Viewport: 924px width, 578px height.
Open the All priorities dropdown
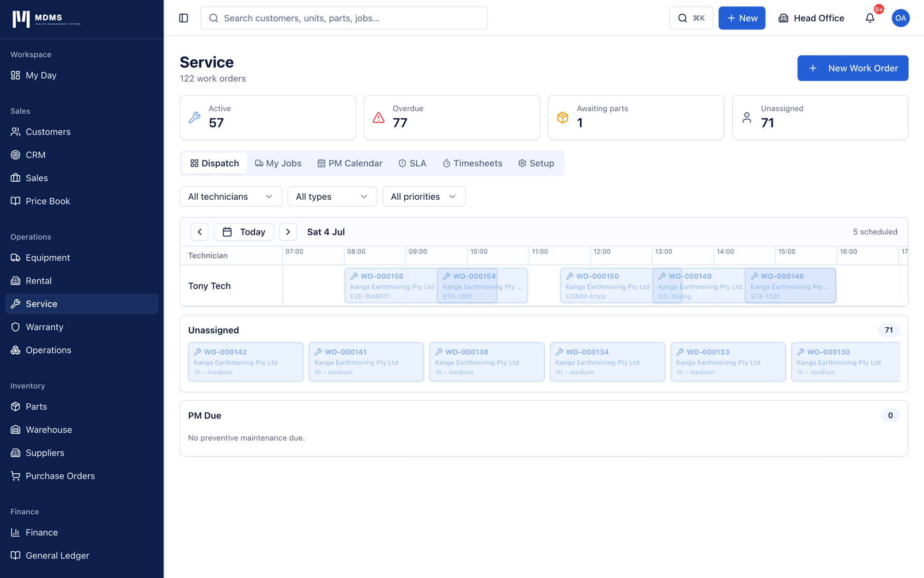(x=424, y=197)
